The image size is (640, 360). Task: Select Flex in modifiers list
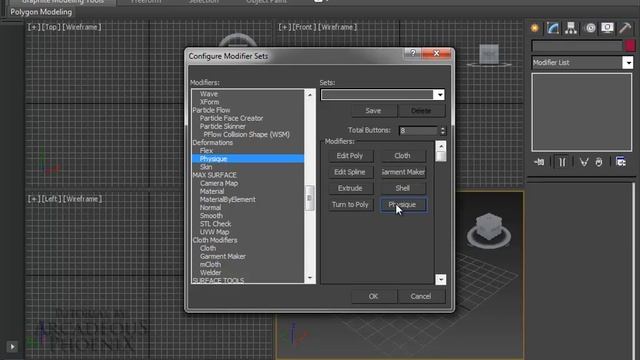coord(207,151)
